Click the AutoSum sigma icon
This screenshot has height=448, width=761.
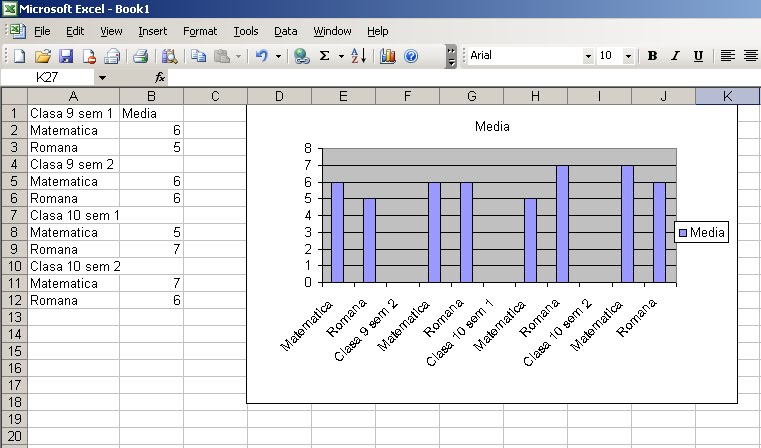point(325,56)
